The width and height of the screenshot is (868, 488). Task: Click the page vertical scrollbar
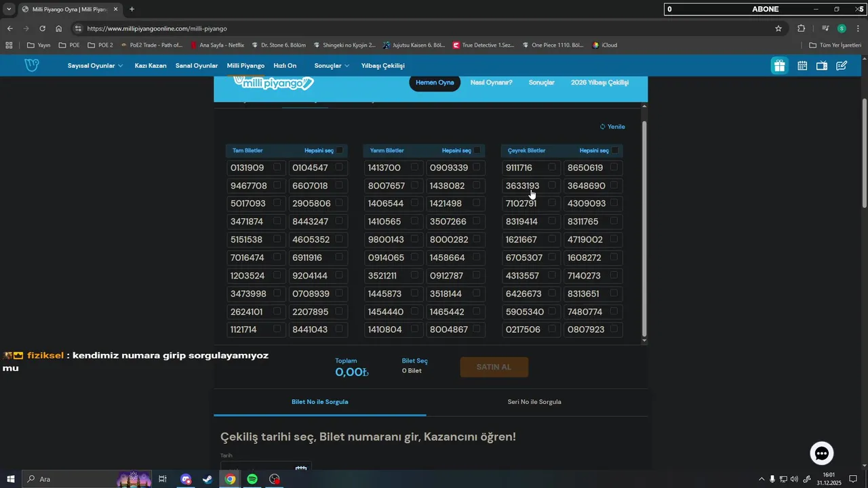click(x=864, y=154)
